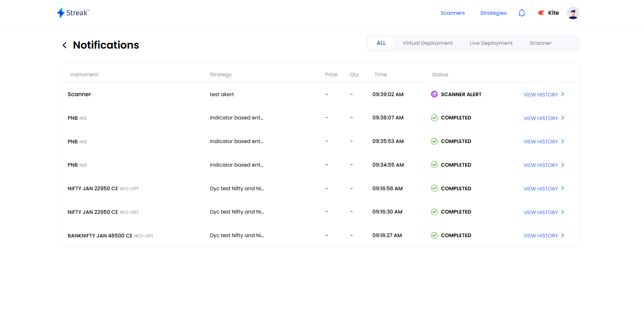Expand the chevron on the BANKNIFTY row
This screenshot has height=310, width=644.
(x=562, y=235)
